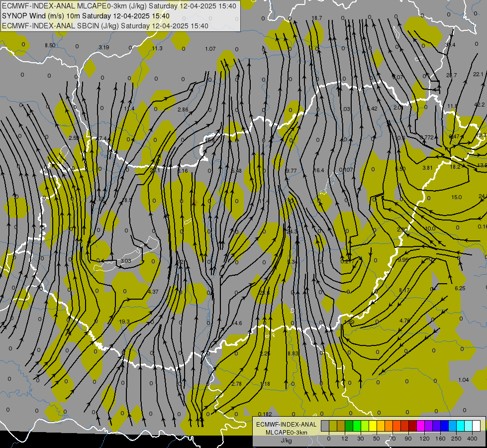The image size is (487, 448).
Task: Click the '18.5' value on the map
Action: [x=127, y=200]
